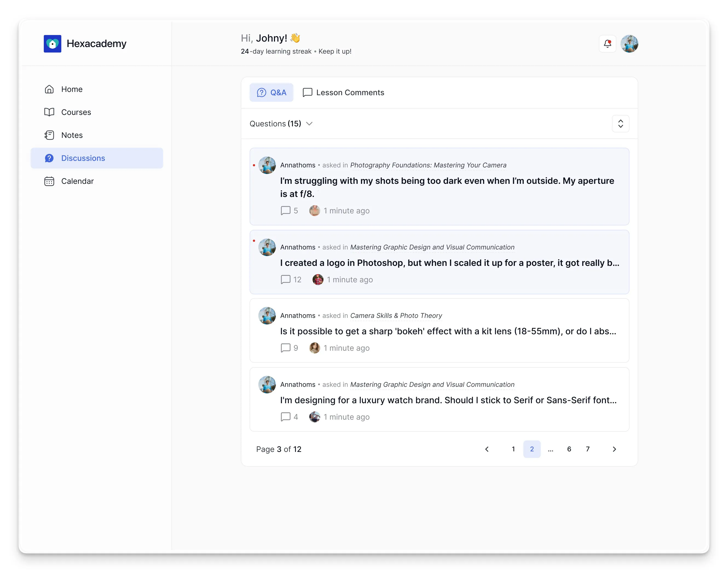
Task: Go to page 6 in pagination
Action: [x=569, y=449]
